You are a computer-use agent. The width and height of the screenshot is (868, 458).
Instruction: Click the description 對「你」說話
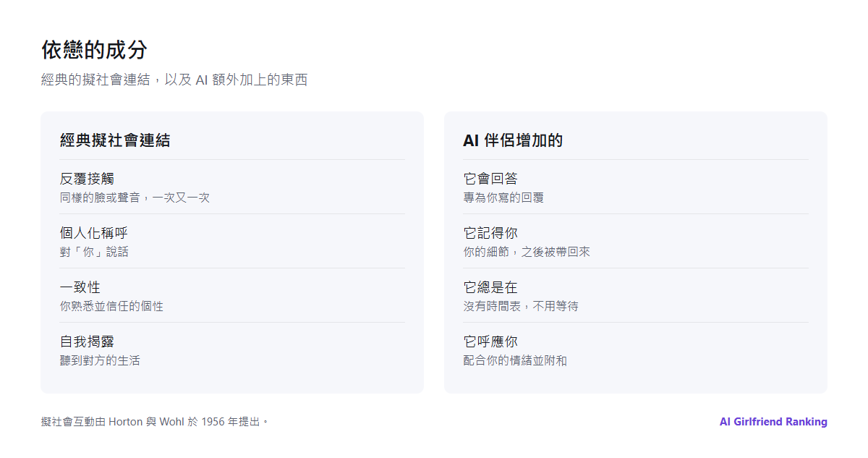(94, 252)
